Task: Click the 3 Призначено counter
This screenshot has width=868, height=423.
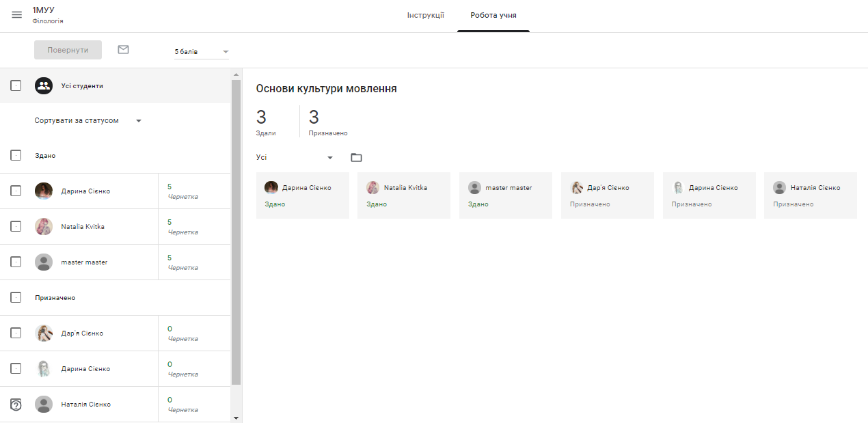Action: point(328,122)
